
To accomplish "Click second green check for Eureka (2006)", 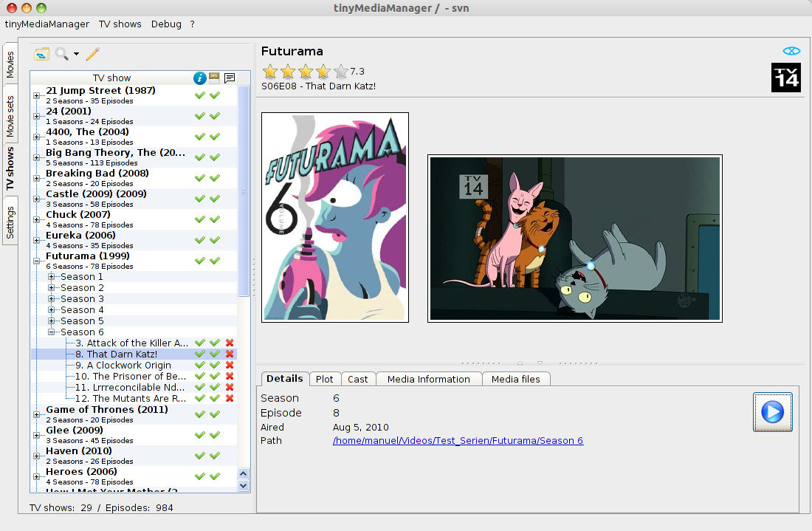I will (x=215, y=240).
